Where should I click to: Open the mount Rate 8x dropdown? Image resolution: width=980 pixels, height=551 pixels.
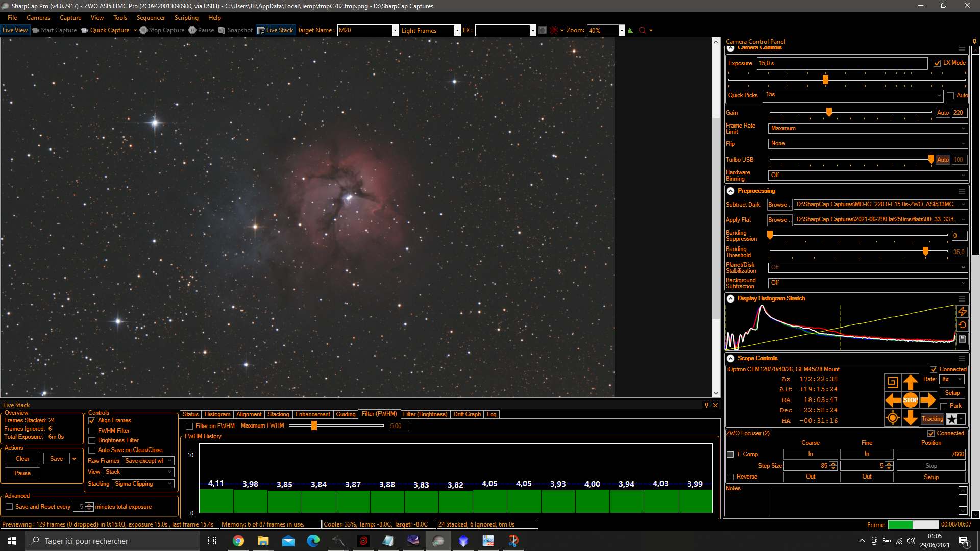(952, 379)
